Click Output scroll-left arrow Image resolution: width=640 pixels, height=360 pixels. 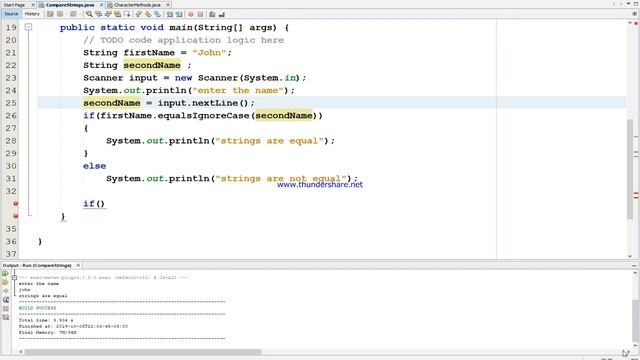pos(20,352)
